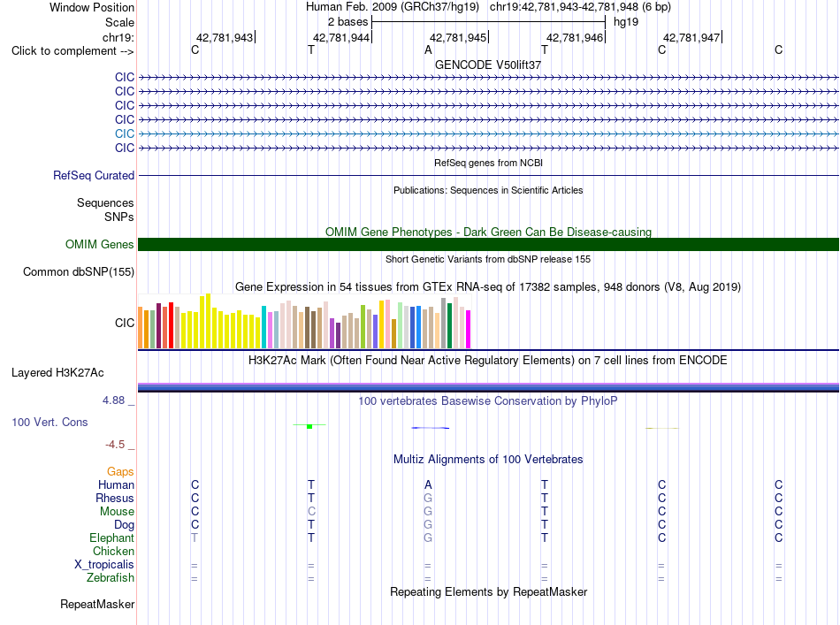Click the Human species label

[x=116, y=484]
